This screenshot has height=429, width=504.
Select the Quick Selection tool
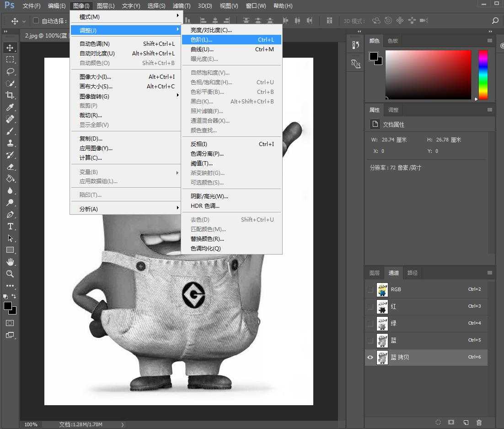pos(10,83)
